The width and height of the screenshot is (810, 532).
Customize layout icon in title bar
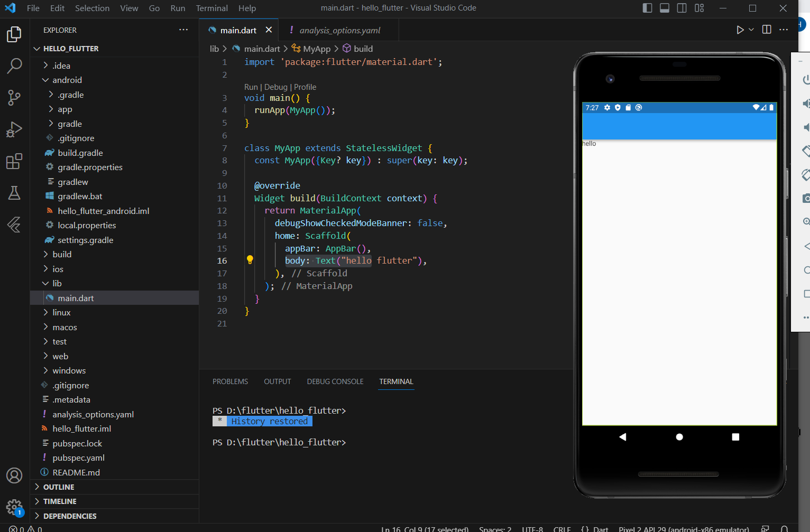[x=699, y=8]
